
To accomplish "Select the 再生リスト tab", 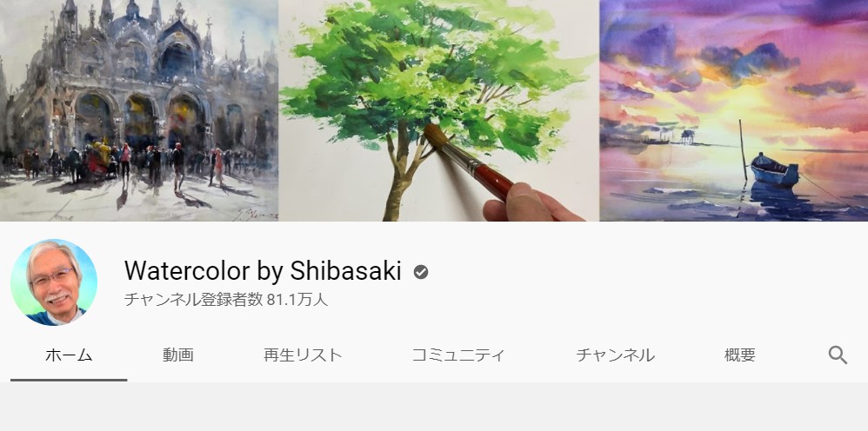I will click(x=303, y=355).
